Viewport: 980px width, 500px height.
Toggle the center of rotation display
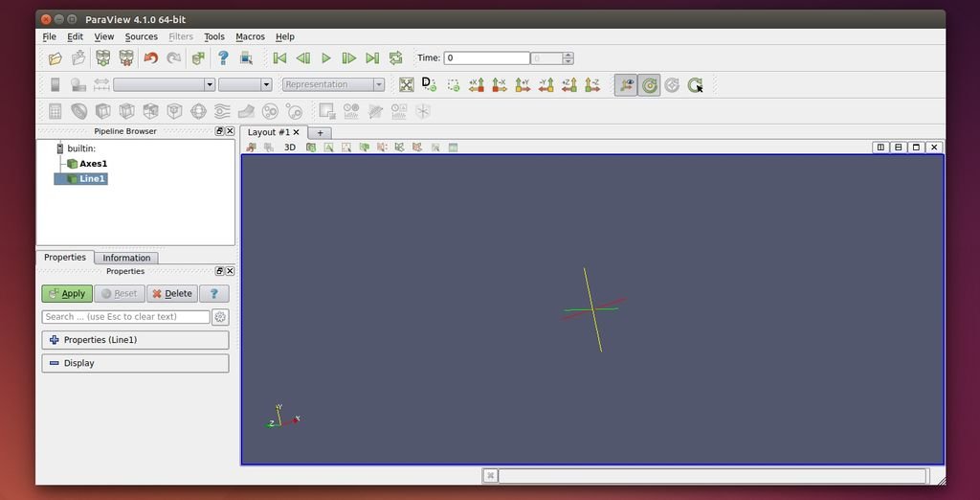click(x=650, y=85)
